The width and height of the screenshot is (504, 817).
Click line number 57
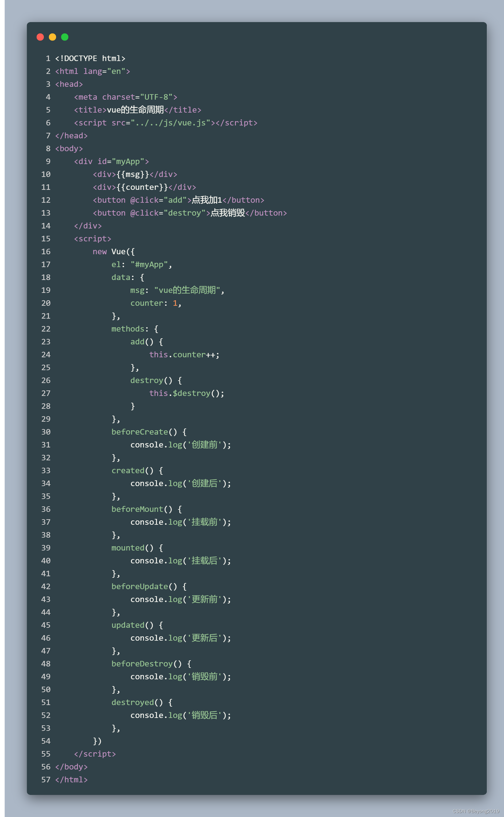pyautogui.click(x=46, y=780)
